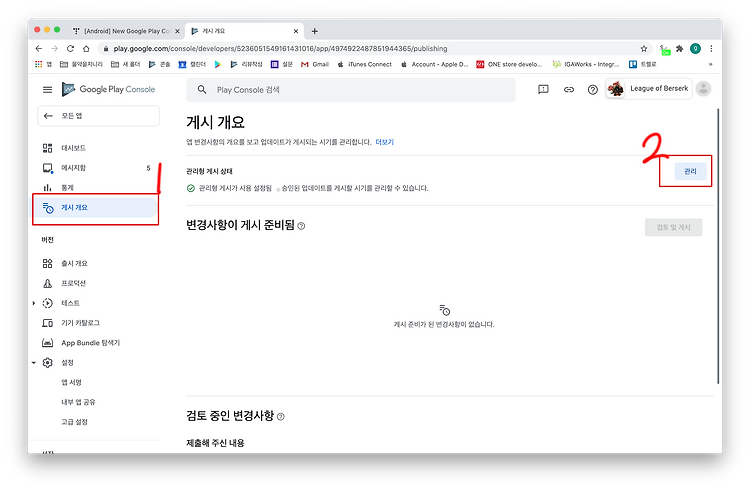
Task: Open the 프로덕션 production icon
Action: tap(47, 283)
